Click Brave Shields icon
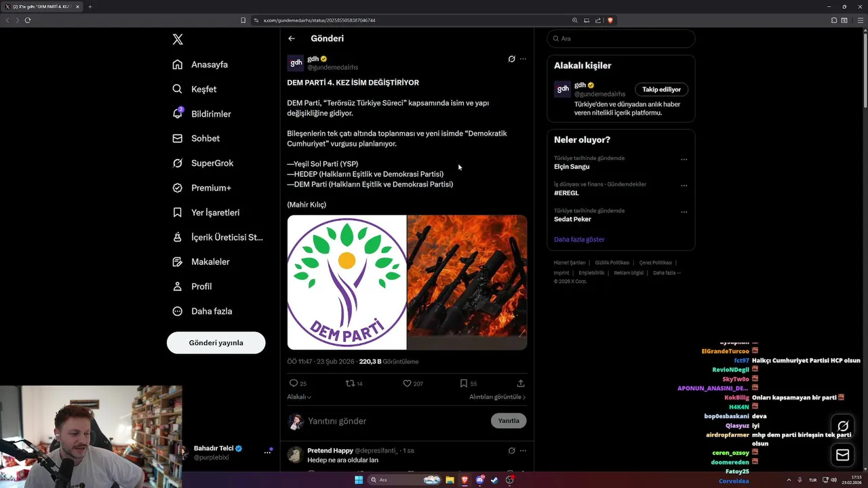 [x=610, y=20]
